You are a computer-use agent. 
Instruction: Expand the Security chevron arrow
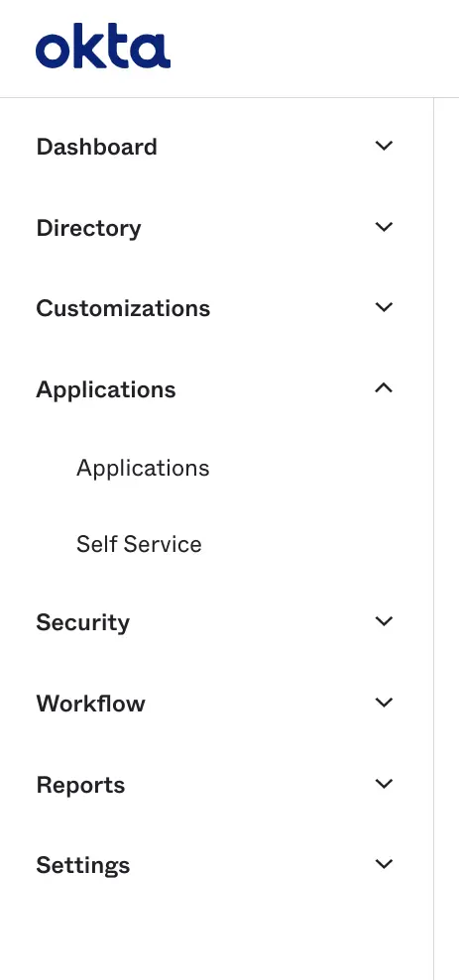(x=384, y=620)
